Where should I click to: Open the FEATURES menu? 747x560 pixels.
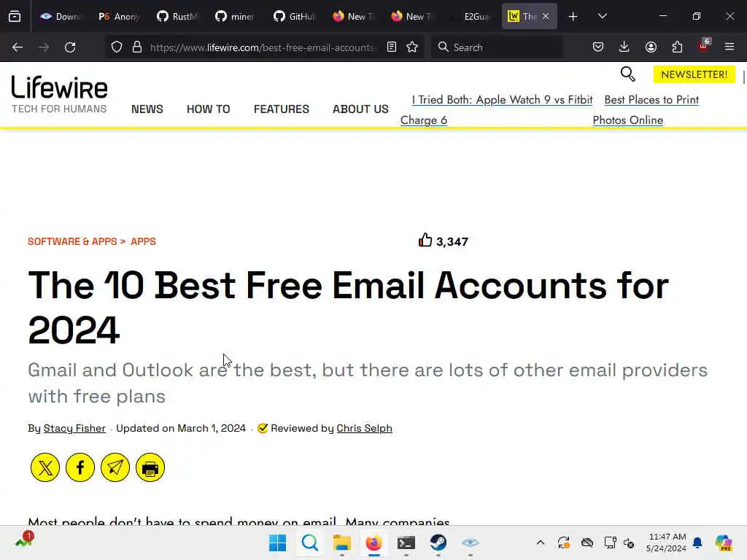pyautogui.click(x=282, y=109)
